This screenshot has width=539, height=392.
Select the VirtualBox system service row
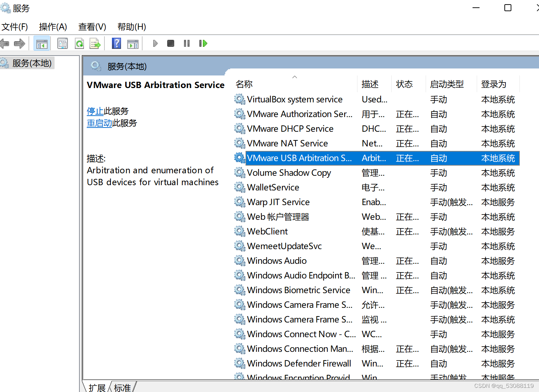[377, 100]
